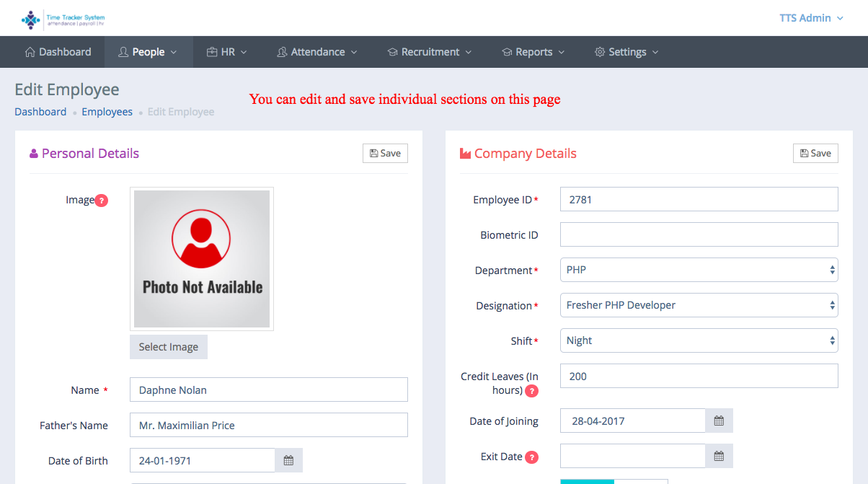
Task: Expand the Designation dropdown
Action: point(699,305)
